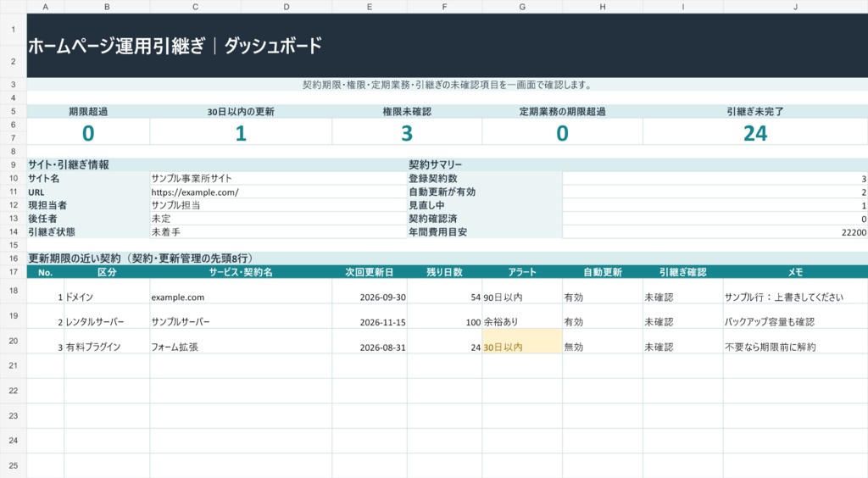Click the 自動更新が有効 label
Viewport: 868px width, 478px height.
[x=442, y=192]
